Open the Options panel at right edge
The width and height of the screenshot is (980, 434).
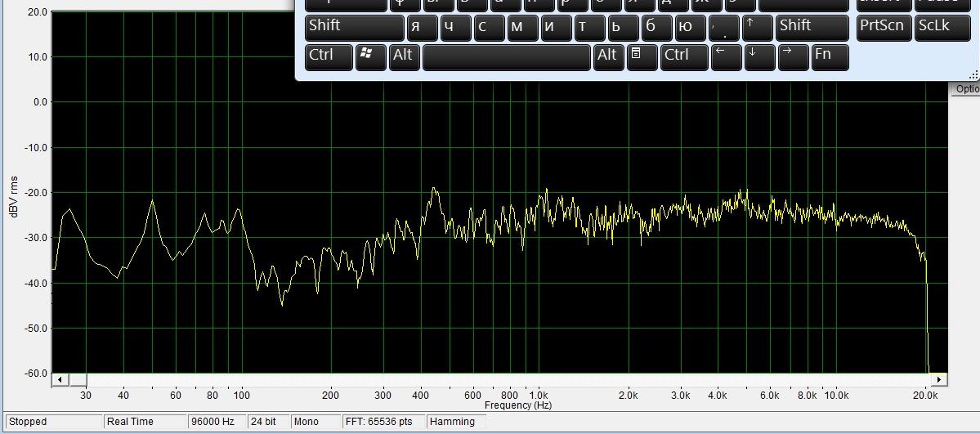(967, 89)
